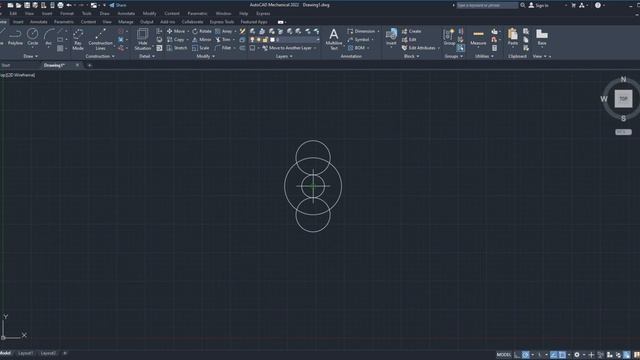
Task: Expand the Layers panel
Action: pos(284,56)
